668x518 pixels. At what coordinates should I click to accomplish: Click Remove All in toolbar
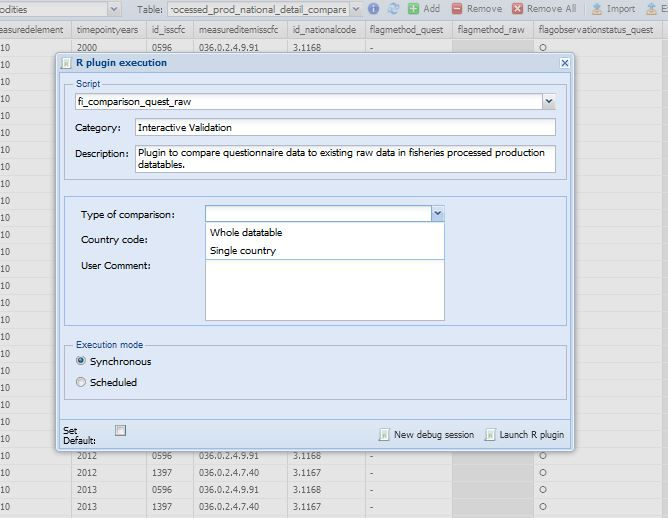coord(544,8)
